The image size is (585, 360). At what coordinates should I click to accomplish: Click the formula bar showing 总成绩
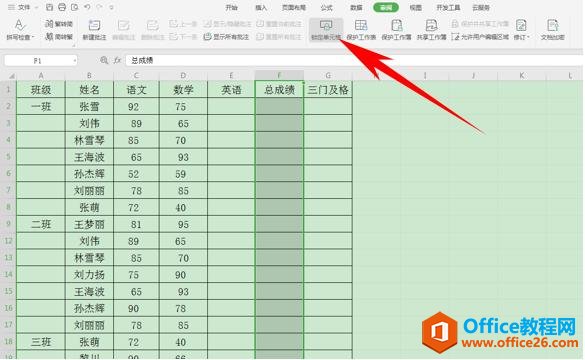pyautogui.click(x=354, y=60)
